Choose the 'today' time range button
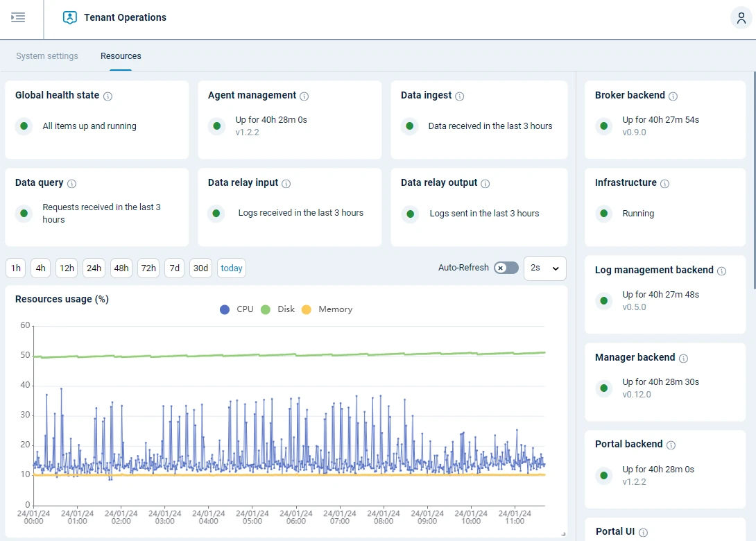Viewport: 756px width, 541px height. [232, 268]
